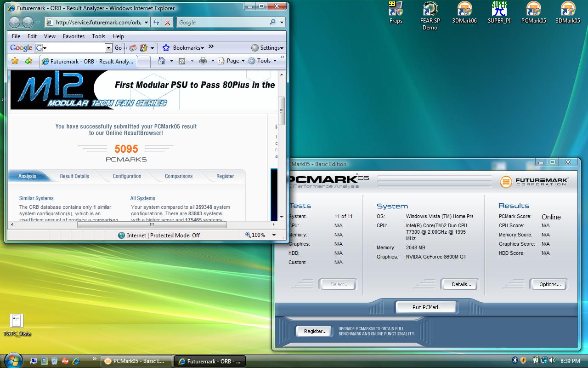Open the File menu in IE
The height and width of the screenshot is (368, 588).
point(16,36)
